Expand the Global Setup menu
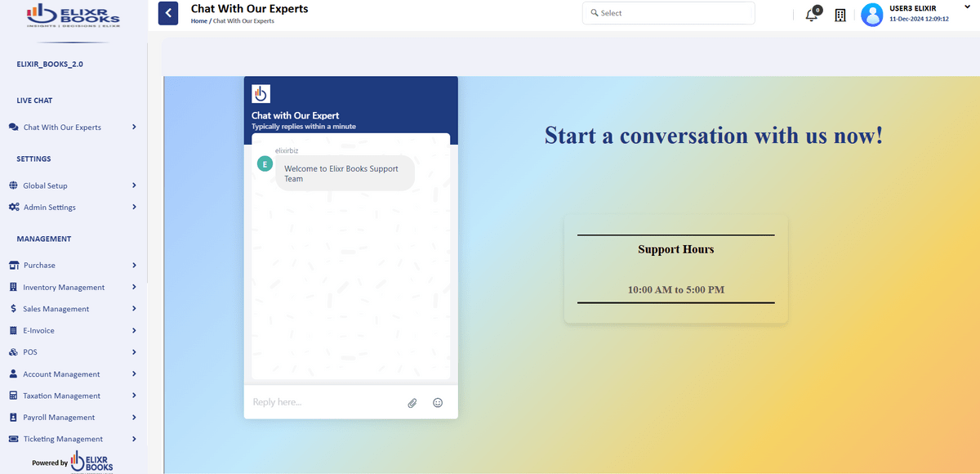 (134, 186)
